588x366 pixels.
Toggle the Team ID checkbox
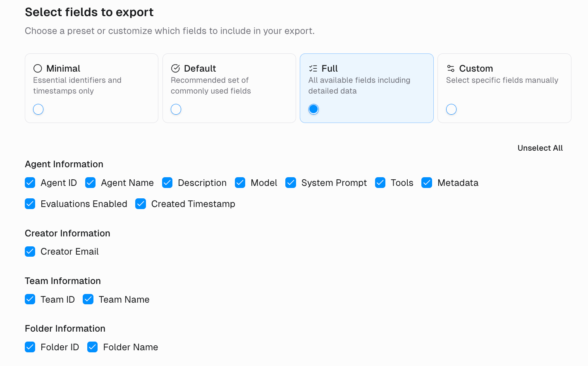click(x=30, y=299)
